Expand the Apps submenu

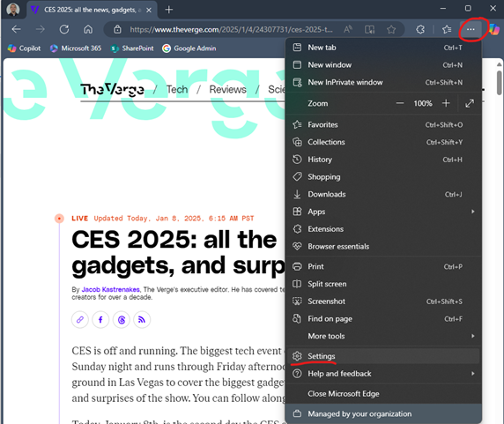point(383,212)
